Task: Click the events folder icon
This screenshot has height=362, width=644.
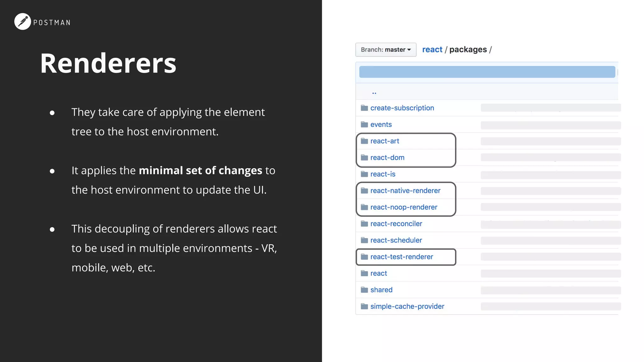Action: [364, 124]
